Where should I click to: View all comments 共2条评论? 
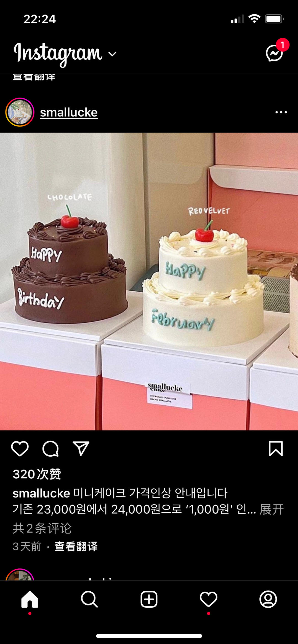(42, 528)
